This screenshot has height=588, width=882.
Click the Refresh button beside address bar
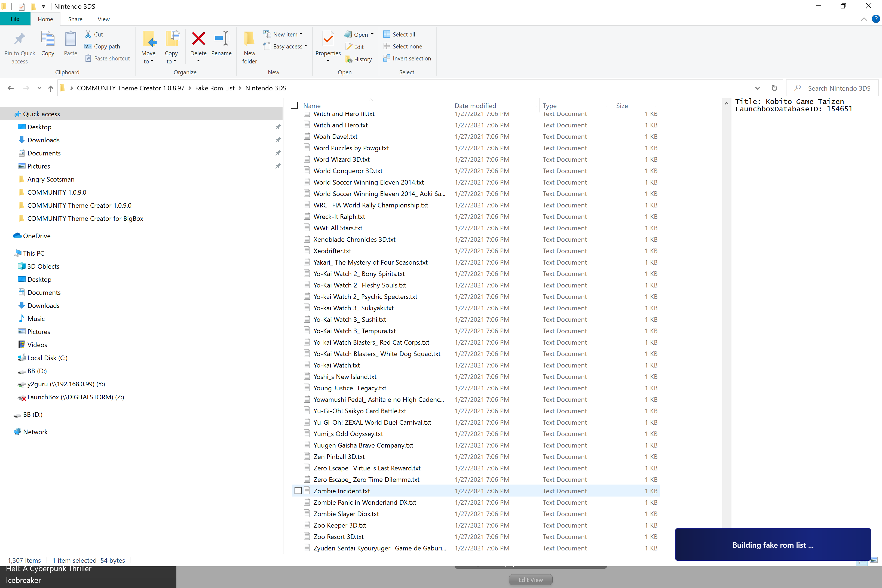point(774,88)
